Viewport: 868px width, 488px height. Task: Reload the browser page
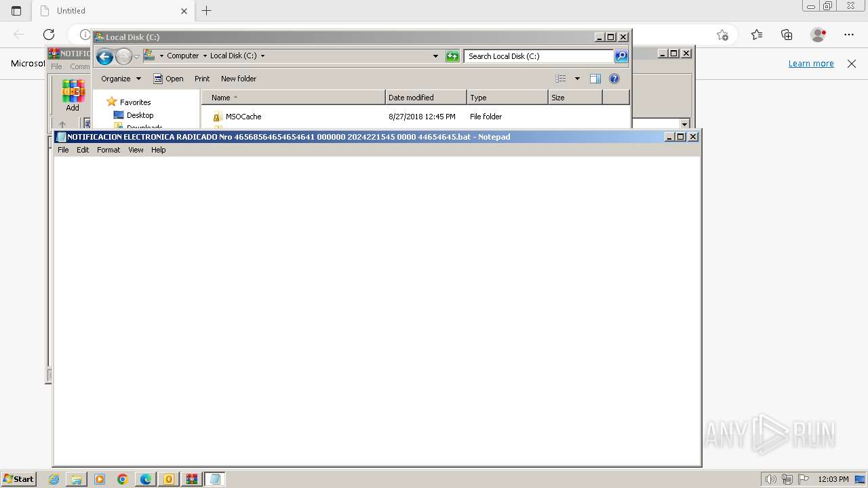[x=49, y=35]
